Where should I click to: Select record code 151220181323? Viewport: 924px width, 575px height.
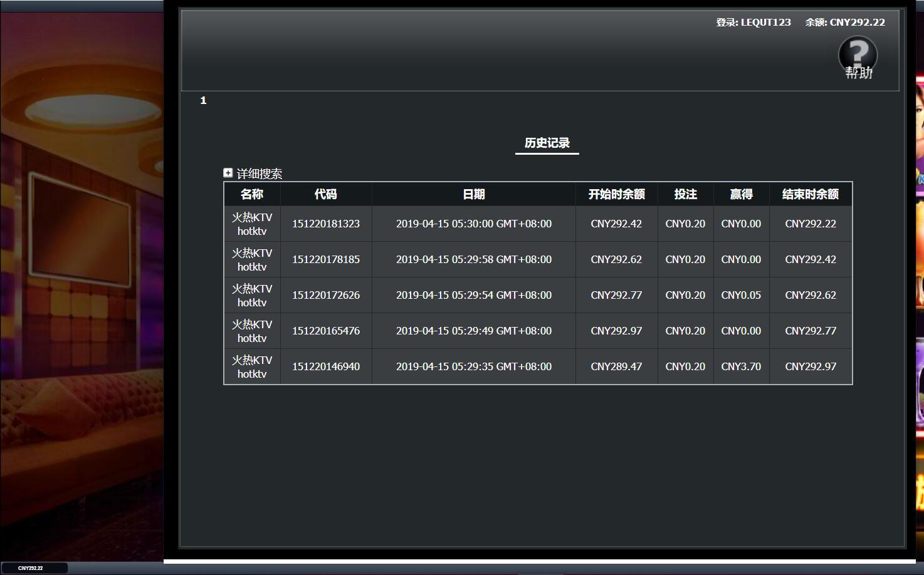coord(326,224)
